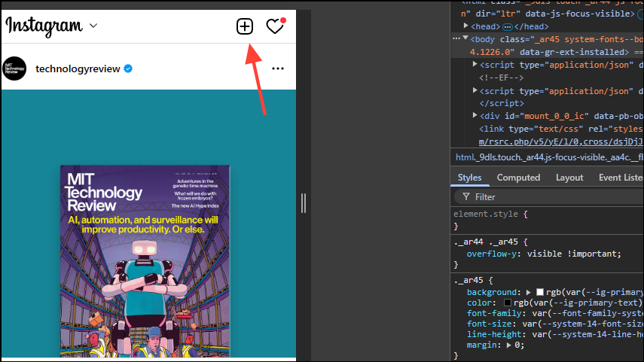Click the Instagram wordmark logo
This screenshot has height=362, width=644.
(x=44, y=26)
